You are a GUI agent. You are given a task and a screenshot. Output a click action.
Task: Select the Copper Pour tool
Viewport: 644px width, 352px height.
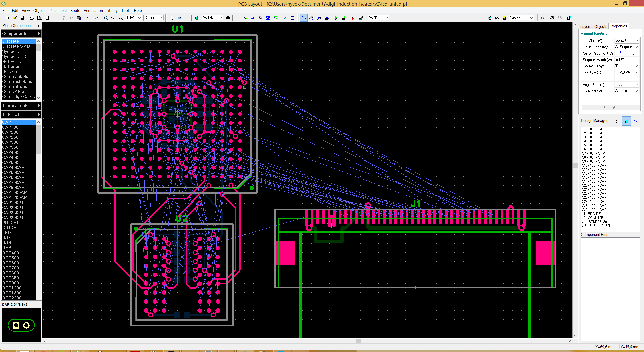tap(268, 18)
